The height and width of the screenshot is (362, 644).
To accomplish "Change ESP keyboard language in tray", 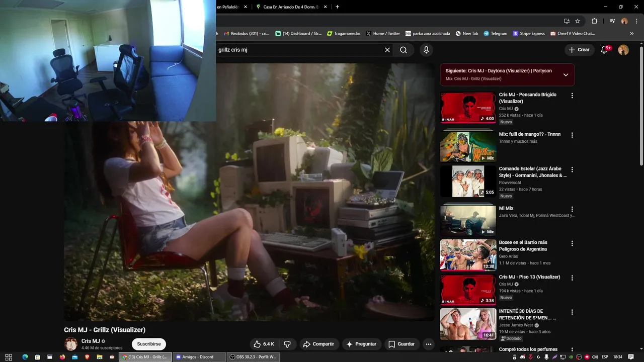I will (605, 357).
